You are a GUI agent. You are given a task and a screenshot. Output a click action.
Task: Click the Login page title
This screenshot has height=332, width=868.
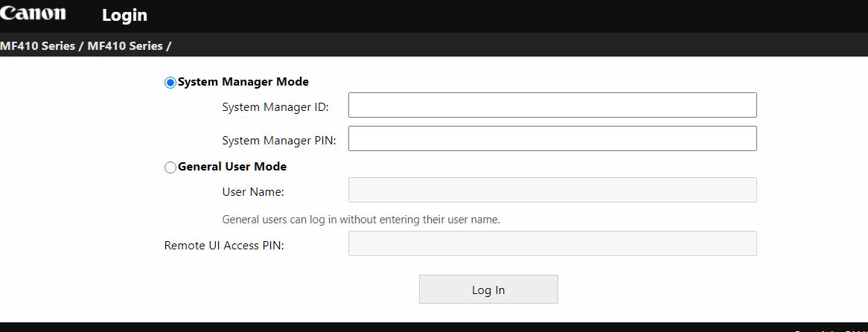(124, 15)
